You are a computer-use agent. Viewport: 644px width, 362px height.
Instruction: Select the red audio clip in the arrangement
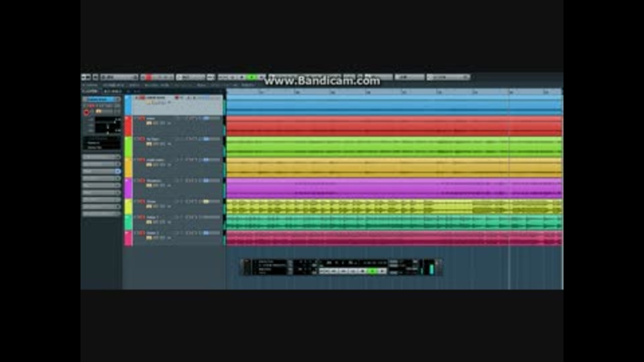394,126
